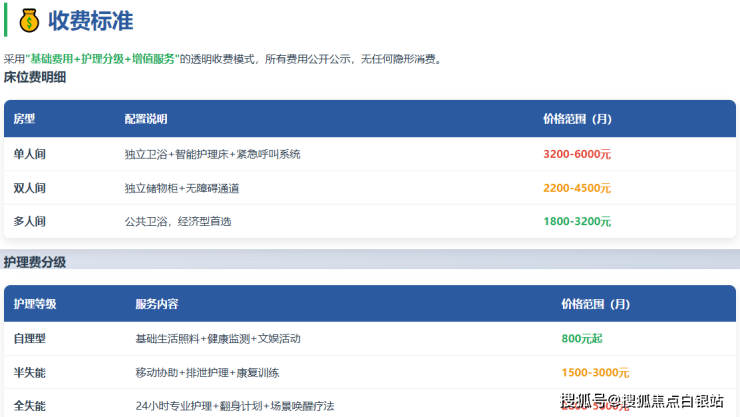This screenshot has height=417, width=740.
Task: Click the 搜狐号@搜狐焦点白银站 watermark
Action: [642, 402]
